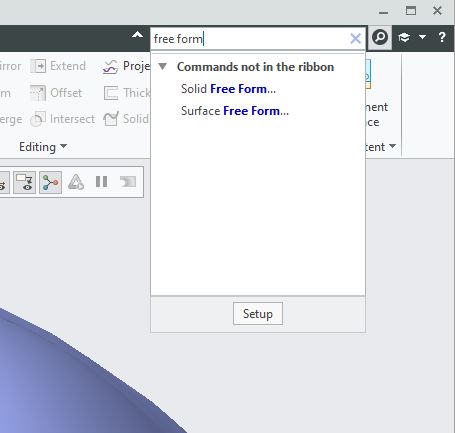This screenshot has height=433, width=455.
Task: Select the Surface Free Form command result
Action: pos(235,111)
